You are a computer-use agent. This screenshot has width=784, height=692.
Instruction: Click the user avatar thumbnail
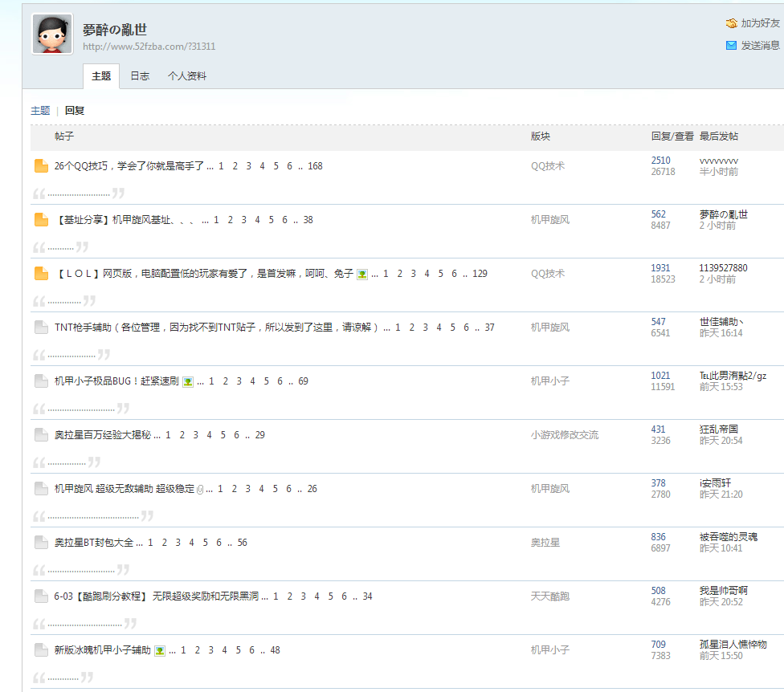pos(52,35)
